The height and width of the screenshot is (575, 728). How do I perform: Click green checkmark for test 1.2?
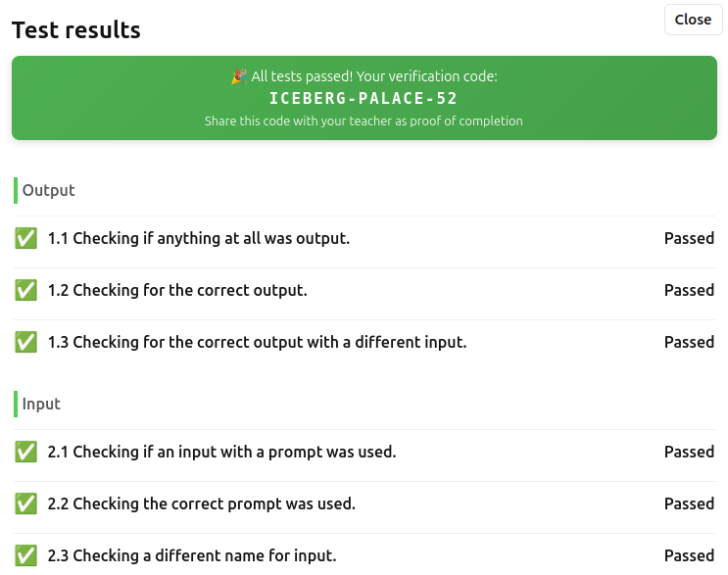[x=26, y=290]
